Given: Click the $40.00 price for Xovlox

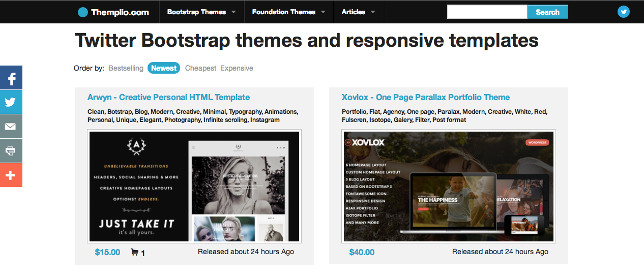Looking at the screenshot, I should pos(362,252).
